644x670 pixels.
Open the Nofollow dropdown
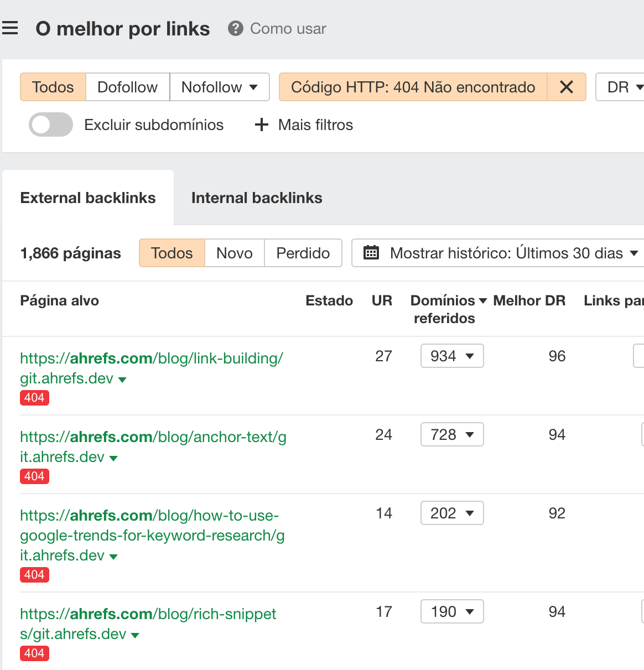[219, 87]
